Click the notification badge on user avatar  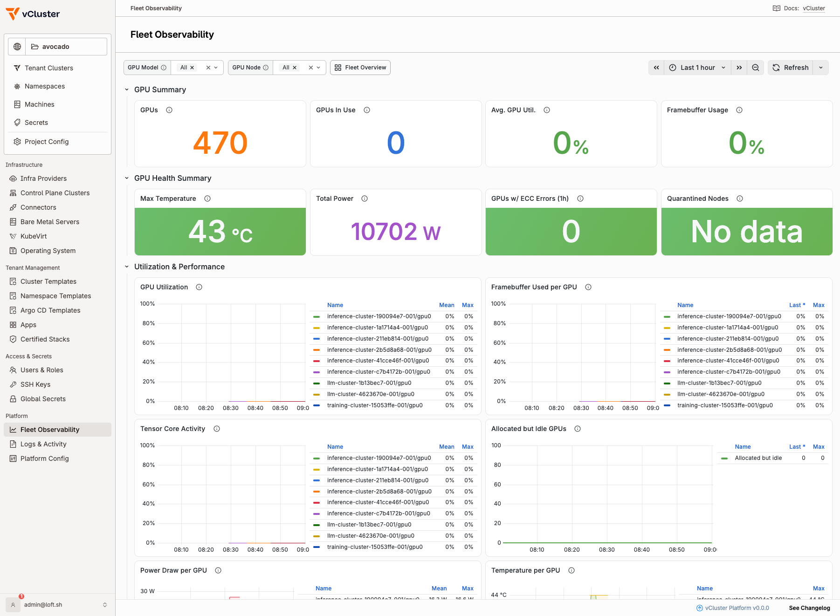21,596
